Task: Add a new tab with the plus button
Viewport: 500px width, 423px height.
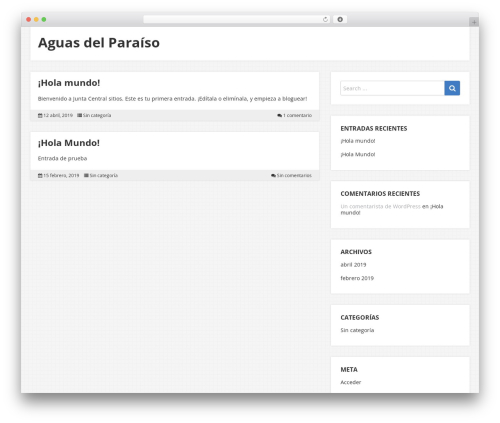Action: pyautogui.click(x=474, y=22)
